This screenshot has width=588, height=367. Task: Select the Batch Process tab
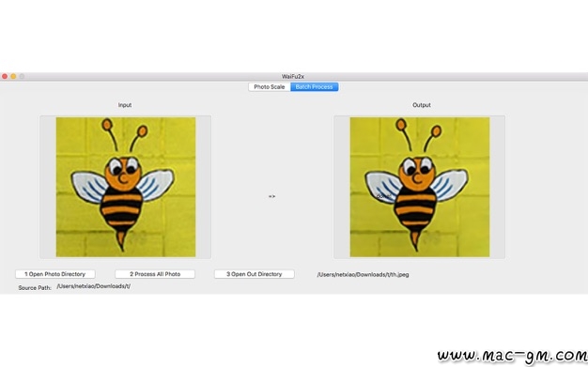point(315,87)
